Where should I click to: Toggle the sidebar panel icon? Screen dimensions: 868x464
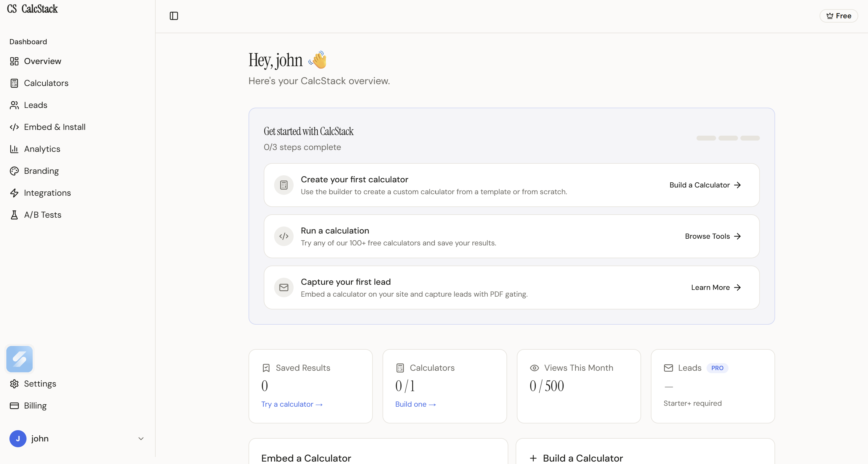click(x=174, y=16)
